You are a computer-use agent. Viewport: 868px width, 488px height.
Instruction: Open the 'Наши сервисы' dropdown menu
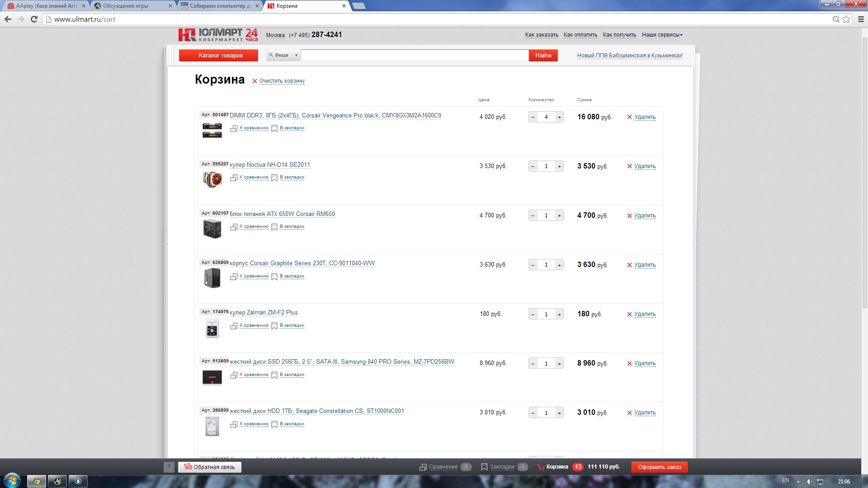[662, 35]
